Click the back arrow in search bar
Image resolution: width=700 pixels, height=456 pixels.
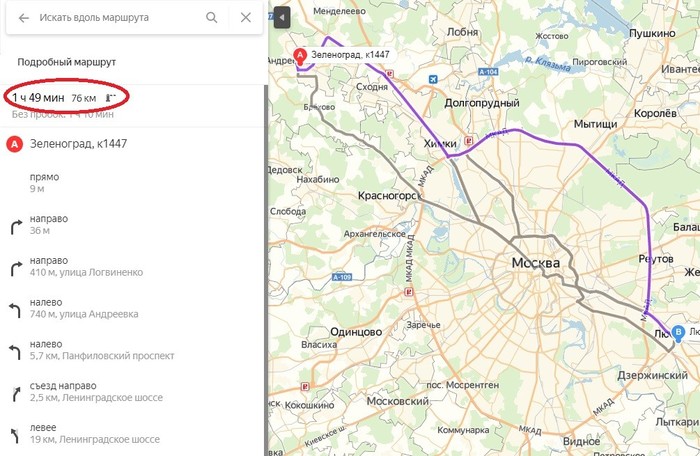[24, 18]
